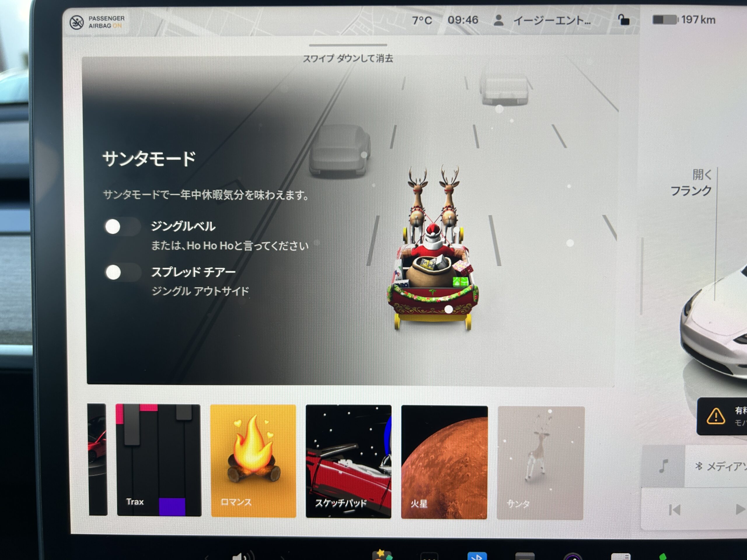Open the スケッチパッド tile
This screenshot has width=747, height=560.
pos(348,461)
